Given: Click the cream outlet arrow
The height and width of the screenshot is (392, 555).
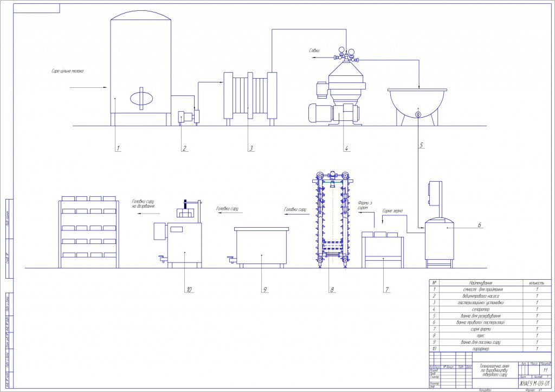Looking at the screenshot, I should 322,57.
